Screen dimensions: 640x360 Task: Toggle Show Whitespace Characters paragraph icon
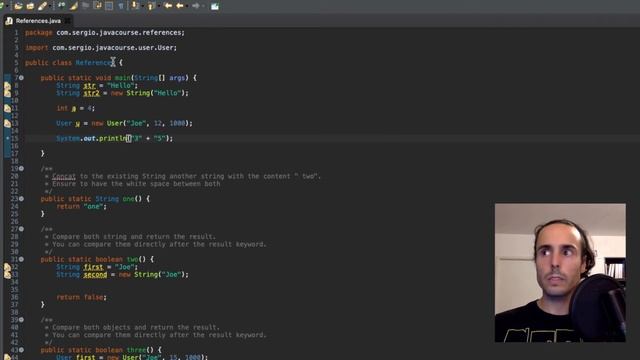pyautogui.click(x=121, y=6)
